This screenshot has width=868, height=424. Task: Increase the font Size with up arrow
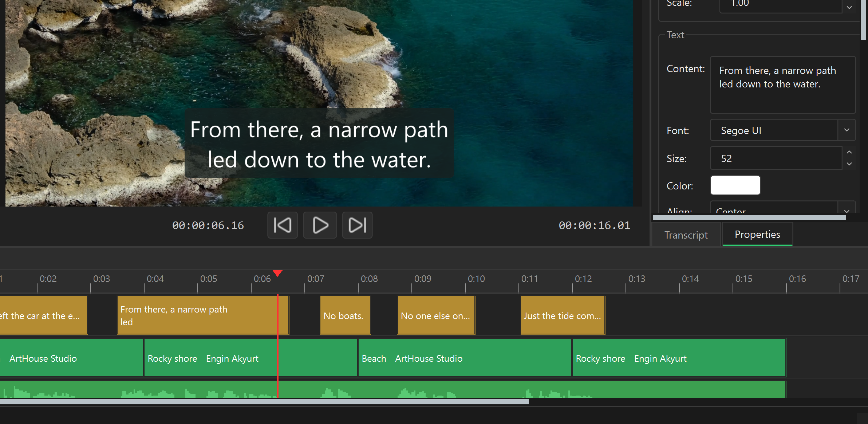click(849, 152)
